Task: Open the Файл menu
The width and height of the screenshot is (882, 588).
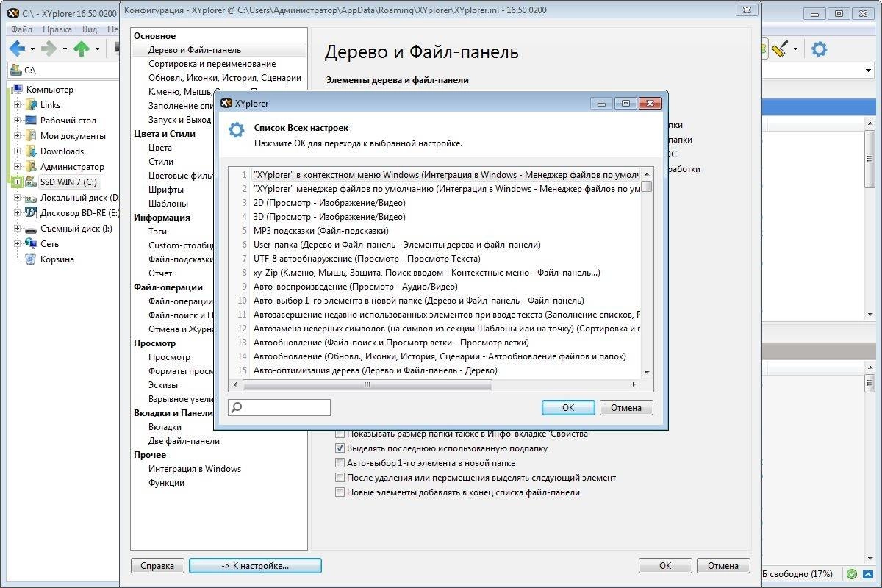Action: 22,29
